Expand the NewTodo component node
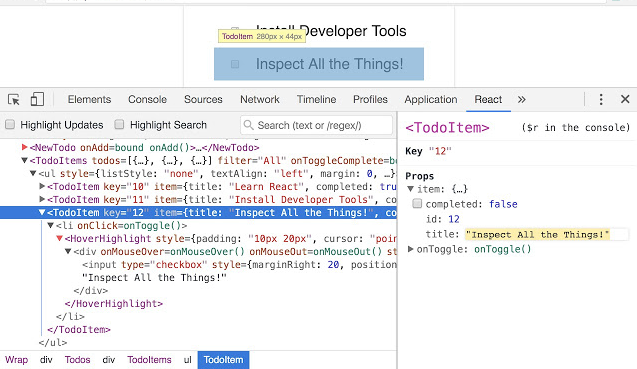This screenshot has width=637, height=369. pyautogui.click(x=24, y=147)
